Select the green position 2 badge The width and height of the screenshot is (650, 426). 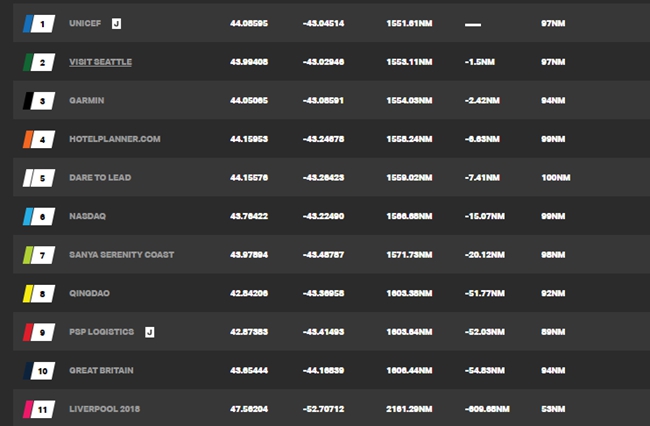39,62
